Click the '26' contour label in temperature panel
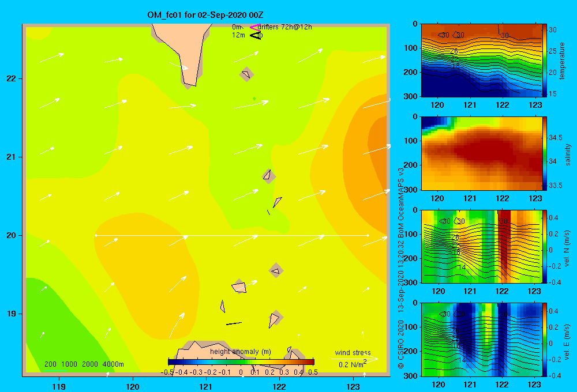 tap(454, 51)
